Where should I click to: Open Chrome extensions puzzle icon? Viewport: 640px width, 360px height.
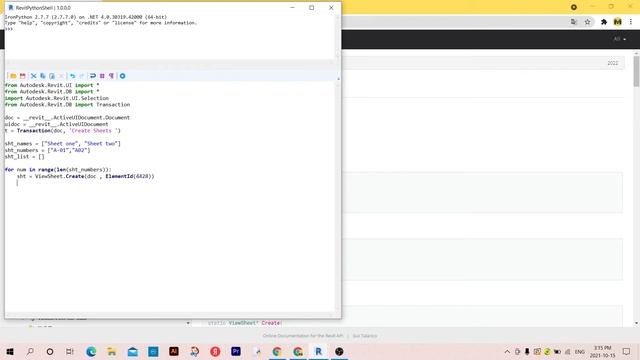pyautogui.click(x=604, y=22)
